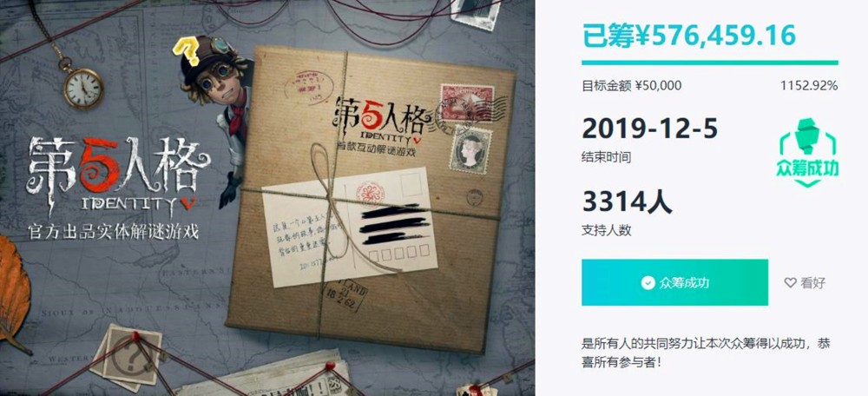Click the checkmark icon in 众筹成功 button
868x396 pixels.
pos(648,283)
